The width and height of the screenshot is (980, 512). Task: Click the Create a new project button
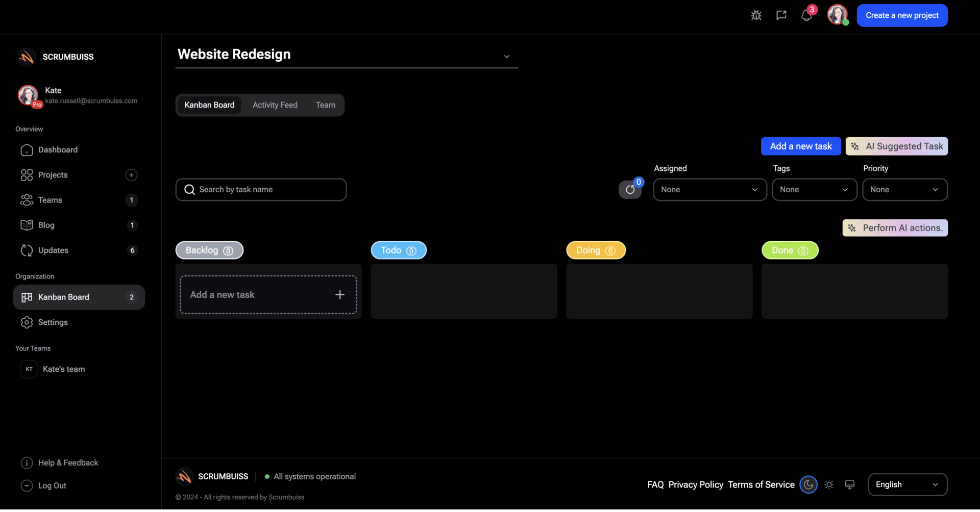902,15
